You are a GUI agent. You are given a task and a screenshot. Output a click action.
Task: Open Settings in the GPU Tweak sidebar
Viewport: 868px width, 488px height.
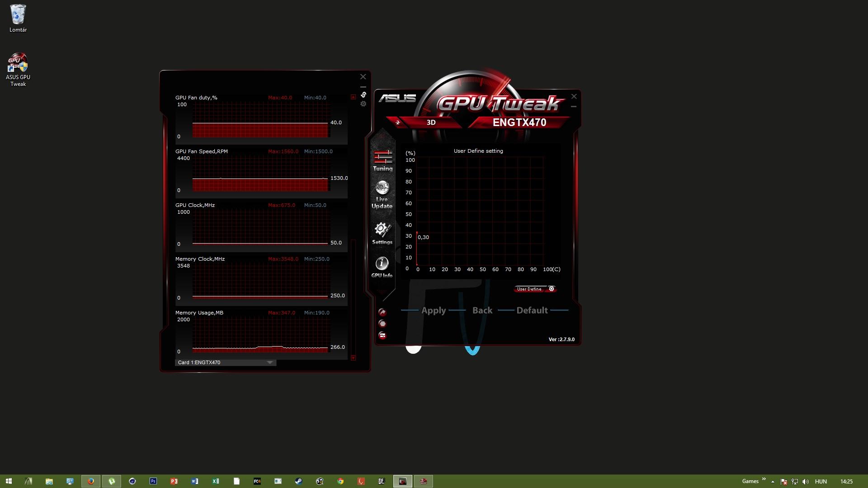tap(382, 233)
